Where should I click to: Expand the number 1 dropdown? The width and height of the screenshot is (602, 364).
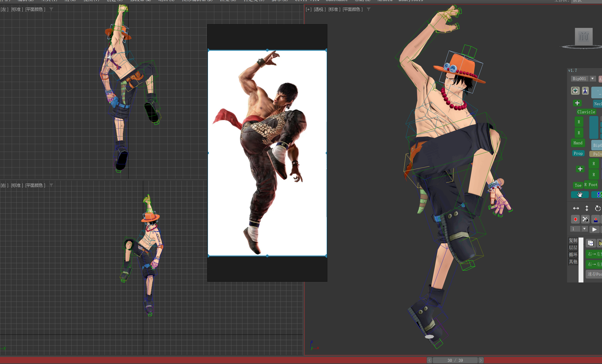coord(584,229)
